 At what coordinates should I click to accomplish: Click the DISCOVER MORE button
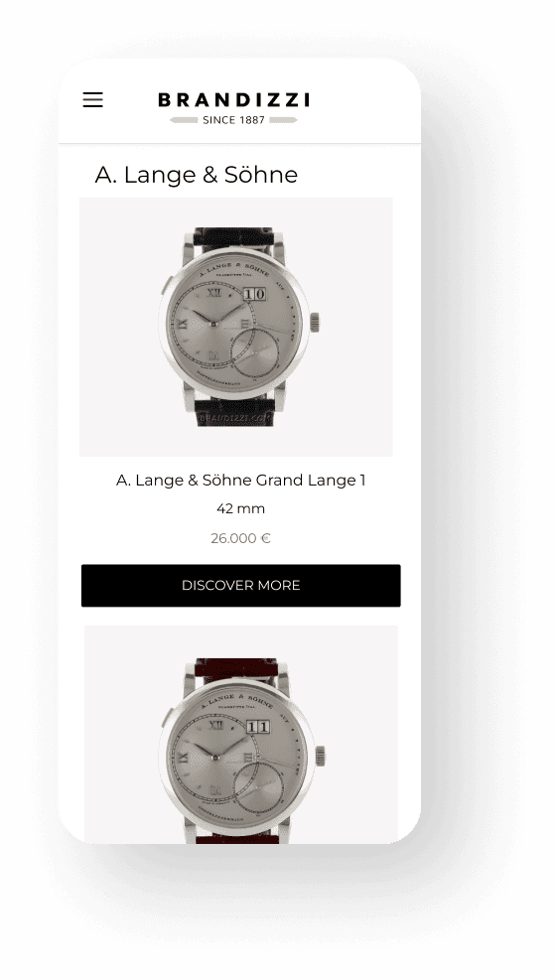tap(240, 586)
